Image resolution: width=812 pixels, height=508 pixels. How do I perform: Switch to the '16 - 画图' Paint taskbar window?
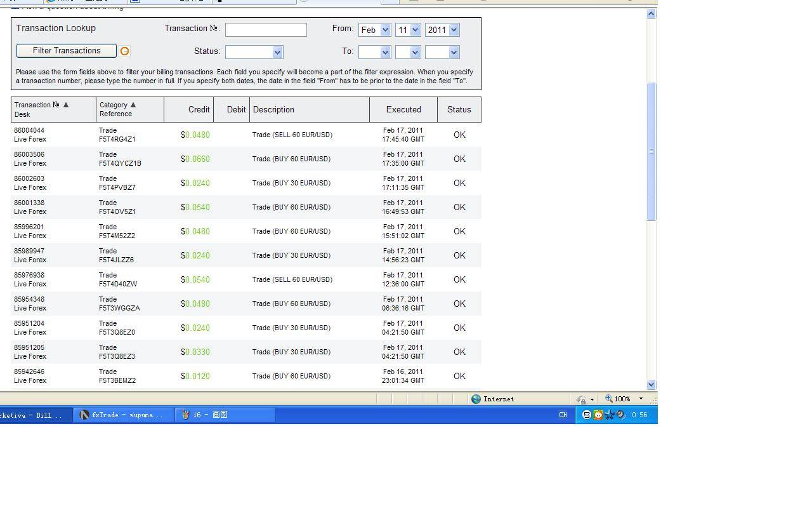pos(225,415)
